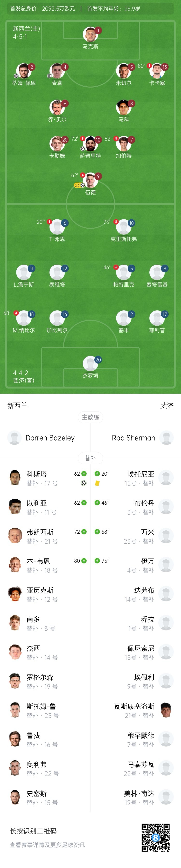Click the 主教练 section label
The height and width of the screenshot is (868, 181).
[x=90, y=417]
